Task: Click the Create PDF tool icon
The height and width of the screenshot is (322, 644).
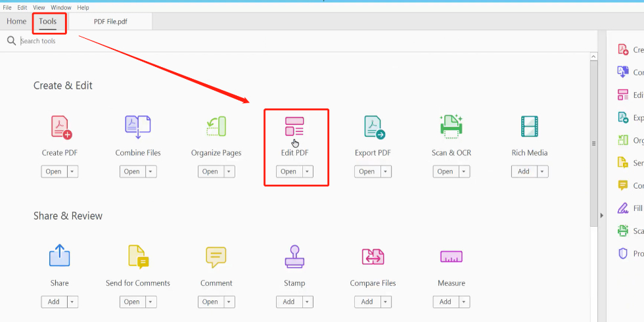Action: (60, 126)
